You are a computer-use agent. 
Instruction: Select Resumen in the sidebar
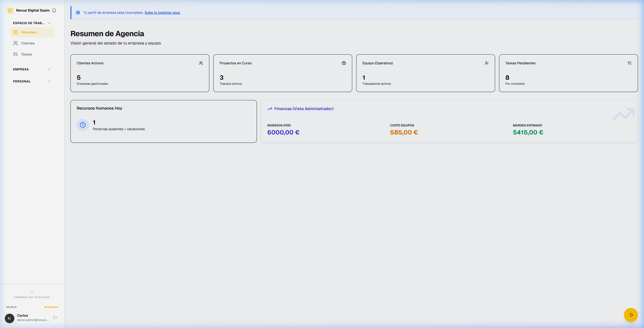pyautogui.click(x=28, y=32)
